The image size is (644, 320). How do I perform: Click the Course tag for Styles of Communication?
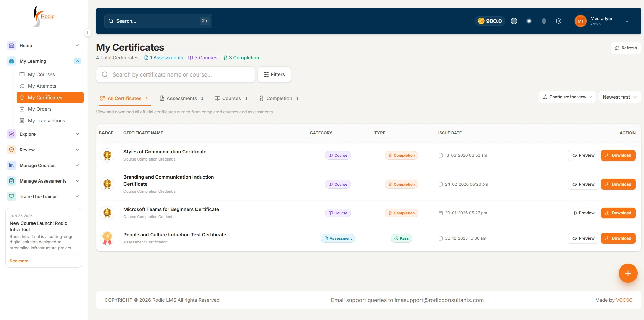coord(338,155)
